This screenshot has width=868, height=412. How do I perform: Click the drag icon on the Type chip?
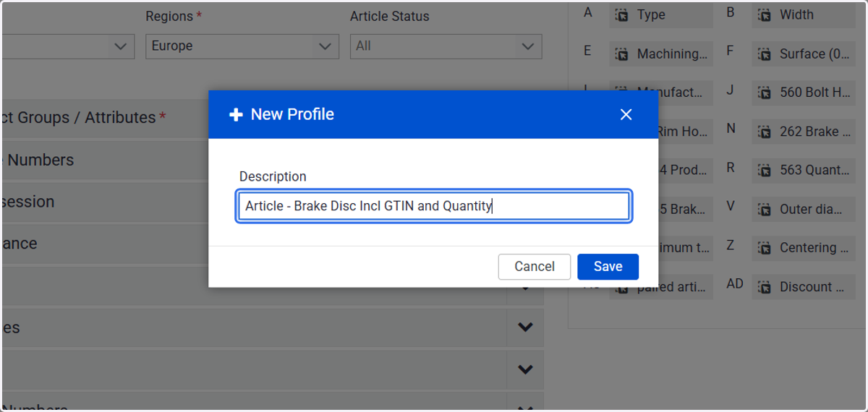pos(621,15)
